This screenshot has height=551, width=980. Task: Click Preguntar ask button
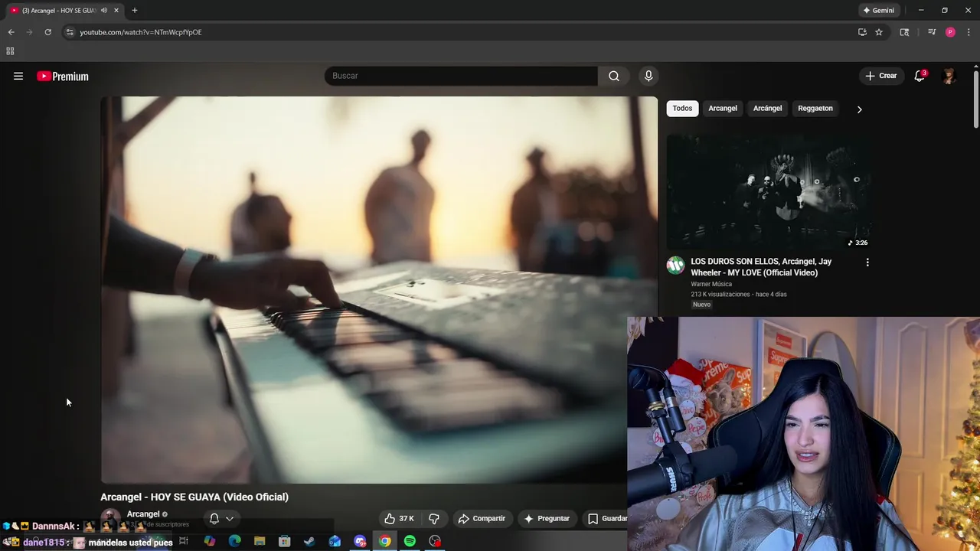tap(547, 519)
